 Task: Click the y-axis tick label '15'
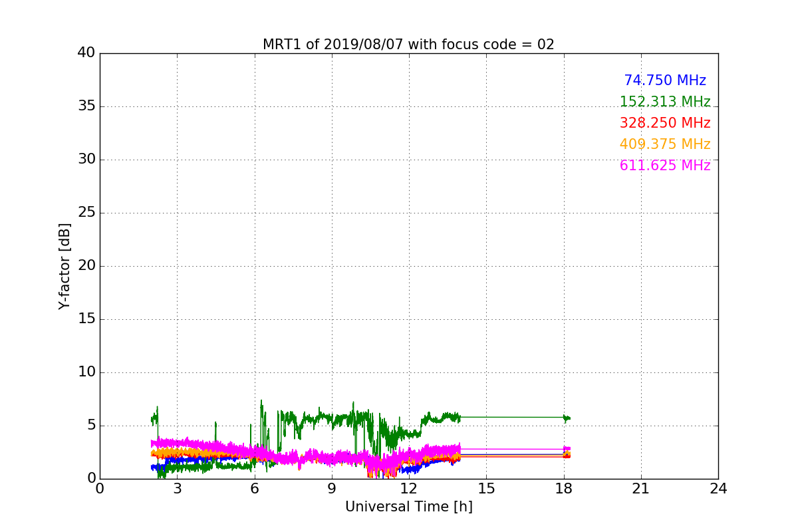click(86, 319)
